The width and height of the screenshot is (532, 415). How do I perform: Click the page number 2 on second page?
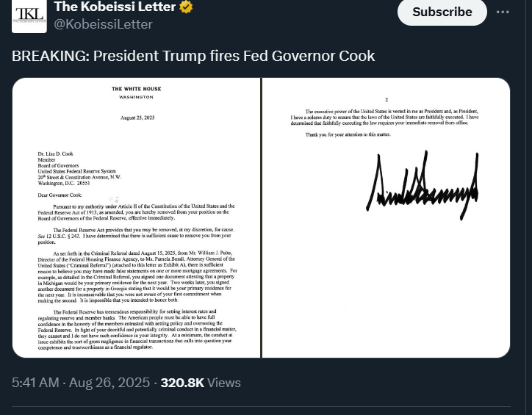click(x=387, y=100)
